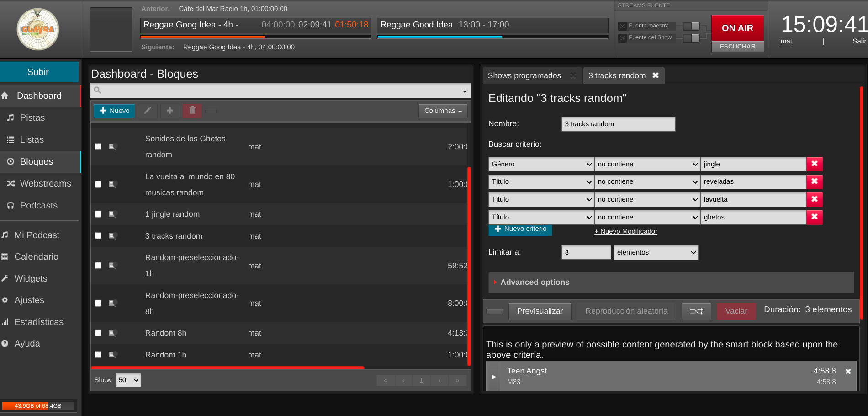Select the 'Sonidos de los Ghetos random' checkbox

click(x=98, y=147)
